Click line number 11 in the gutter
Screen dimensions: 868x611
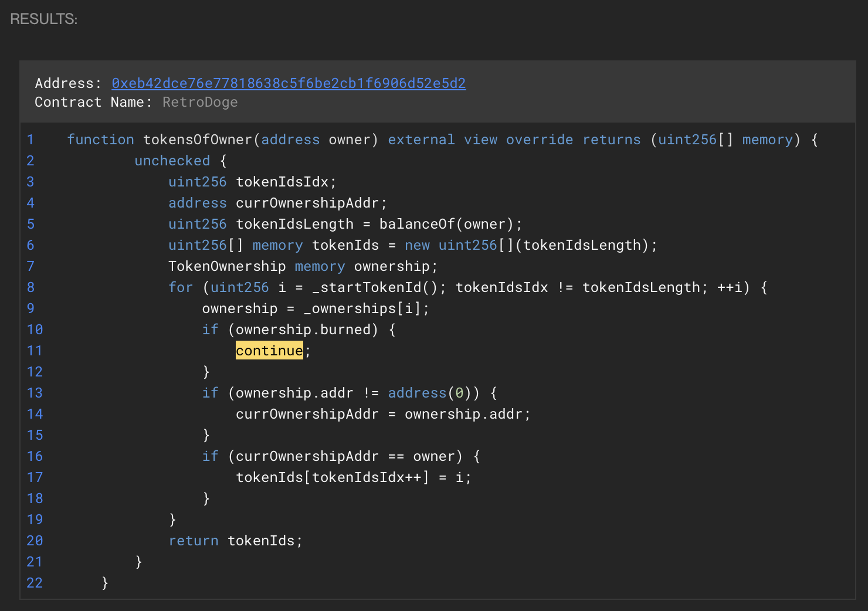click(35, 351)
